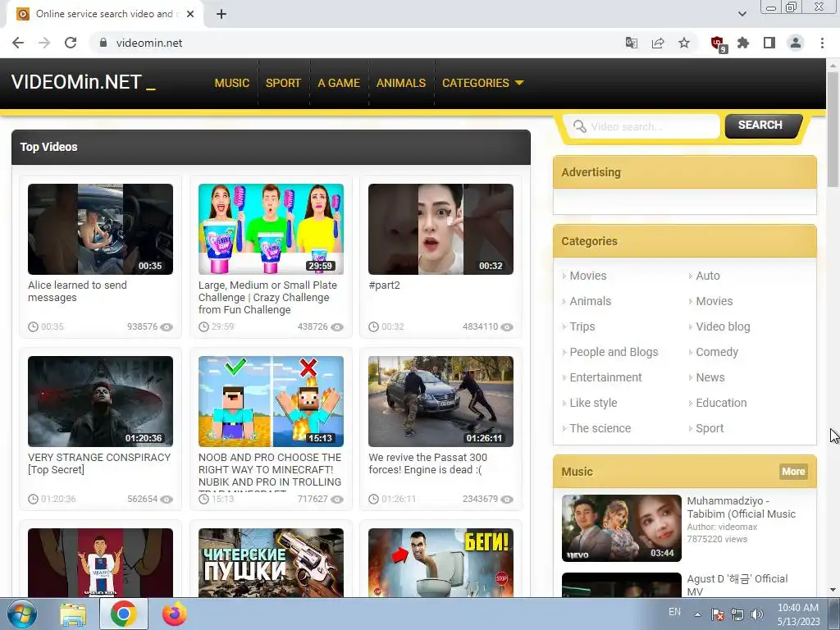The image size is (840, 630).
Task: Open the ANIMALS navigation item
Action: pyautogui.click(x=400, y=83)
